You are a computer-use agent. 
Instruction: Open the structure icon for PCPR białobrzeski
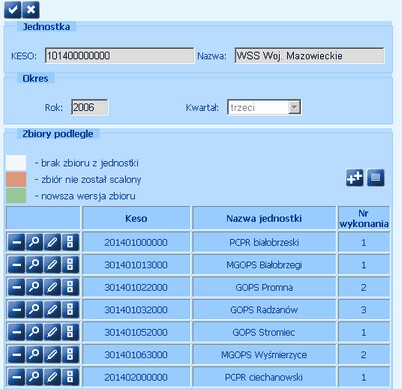70,242
